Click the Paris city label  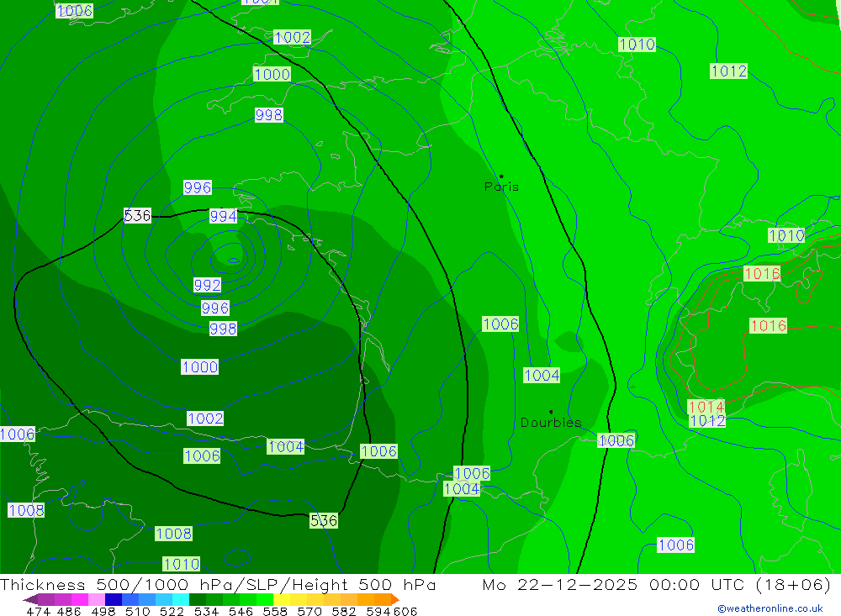(x=501, y=187)
